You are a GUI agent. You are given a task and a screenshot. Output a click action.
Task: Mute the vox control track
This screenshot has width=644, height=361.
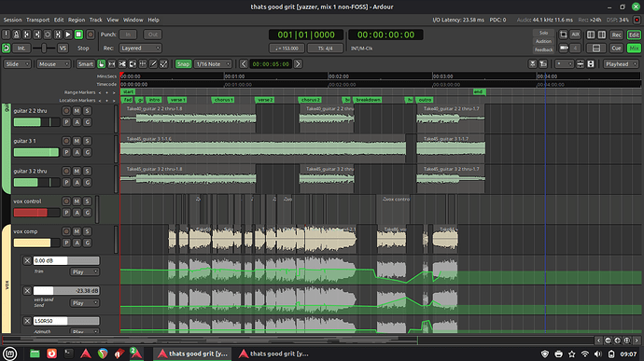point(77,201)
